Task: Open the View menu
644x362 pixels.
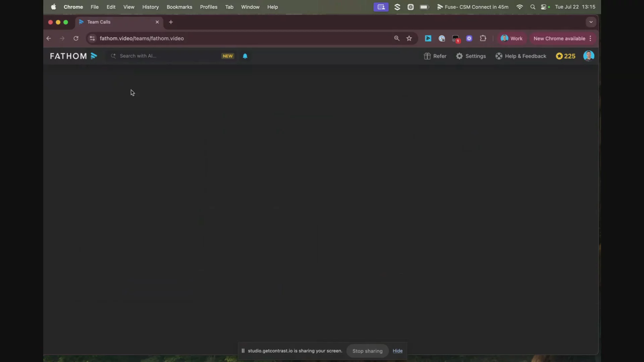Action: pos(129,7)
